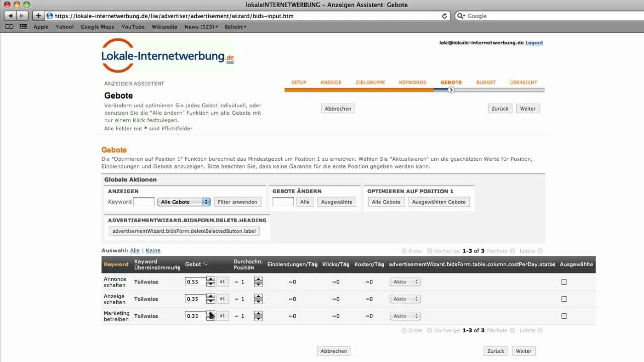Adjust the bid stepper for Marketing betreiben

pyautogui.click(x=211, y=316)
